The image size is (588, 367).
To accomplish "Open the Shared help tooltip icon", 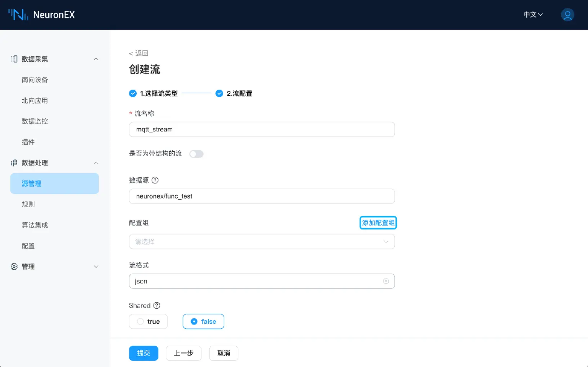I will pos(157,305).
